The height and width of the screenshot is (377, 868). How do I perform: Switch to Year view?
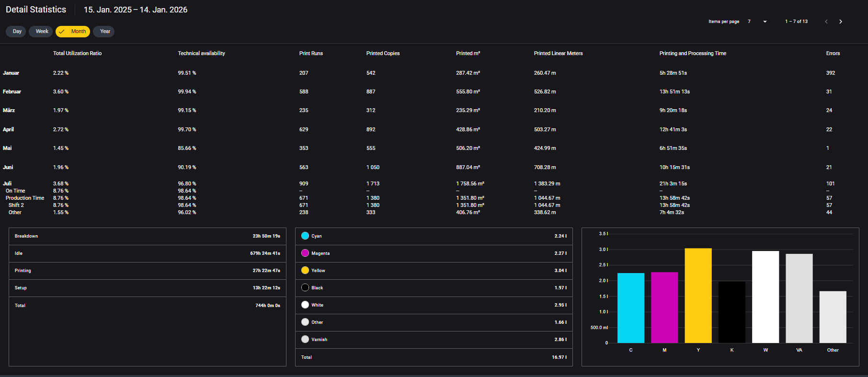[x=104, y=32]
